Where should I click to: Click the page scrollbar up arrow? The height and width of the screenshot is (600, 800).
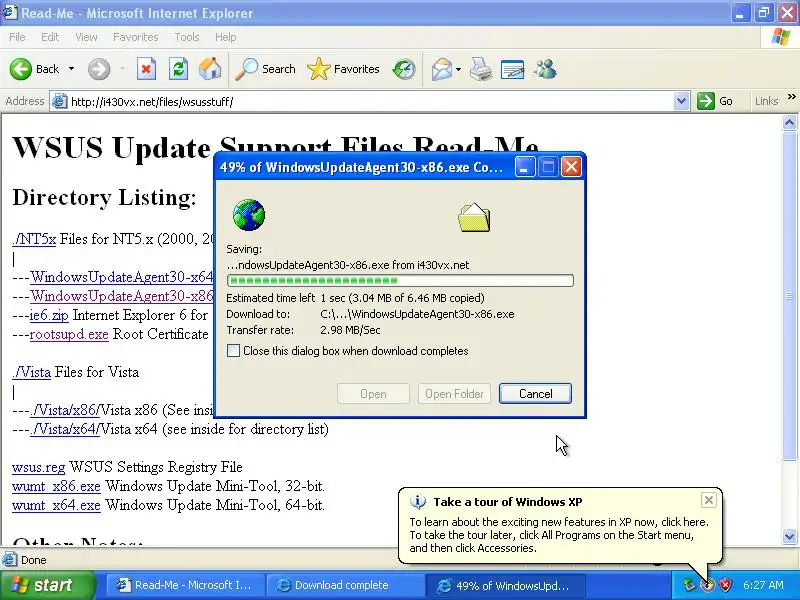[789, 122]
